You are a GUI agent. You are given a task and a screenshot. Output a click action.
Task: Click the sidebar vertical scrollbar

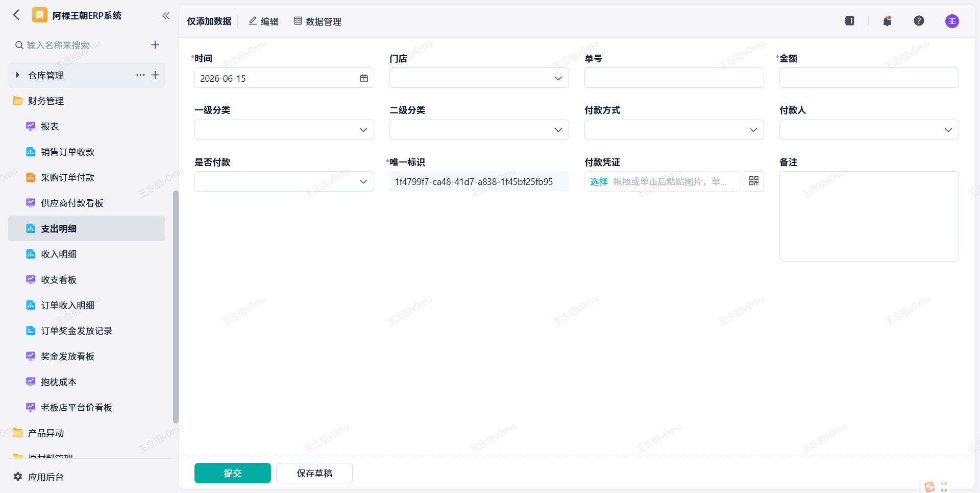(x=176, y=307)
